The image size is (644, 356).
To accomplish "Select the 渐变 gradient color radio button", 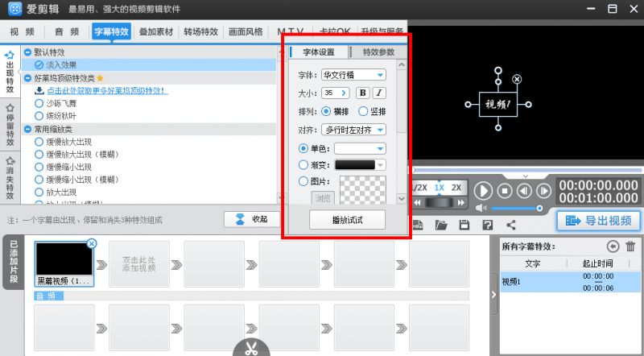I will coord(303,165).
